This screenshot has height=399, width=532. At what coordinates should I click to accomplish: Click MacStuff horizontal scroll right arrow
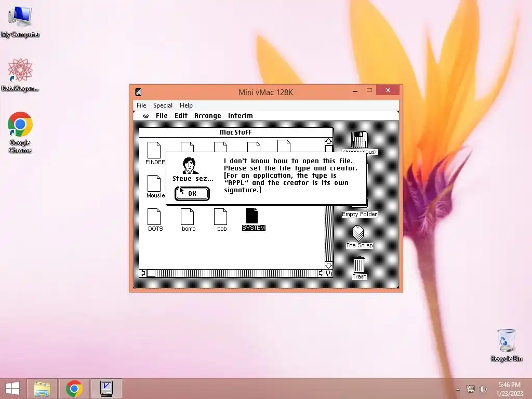pyautogui.click(x=321, y=273)
